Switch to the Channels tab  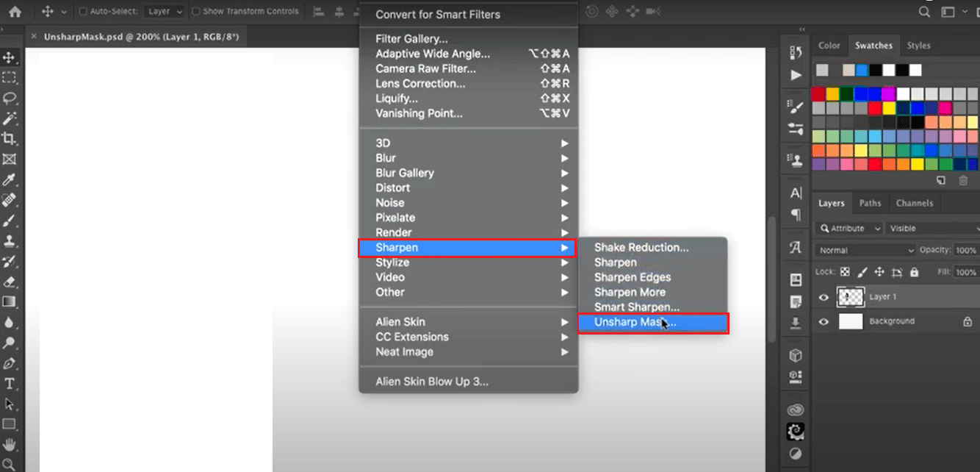(x=915, y=203)
